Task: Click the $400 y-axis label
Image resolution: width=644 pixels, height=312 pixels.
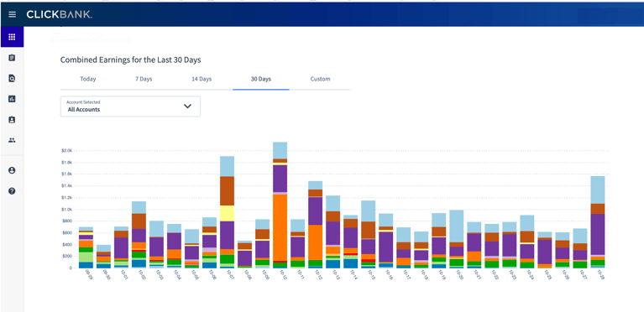Action: click(x=66, y=245)
